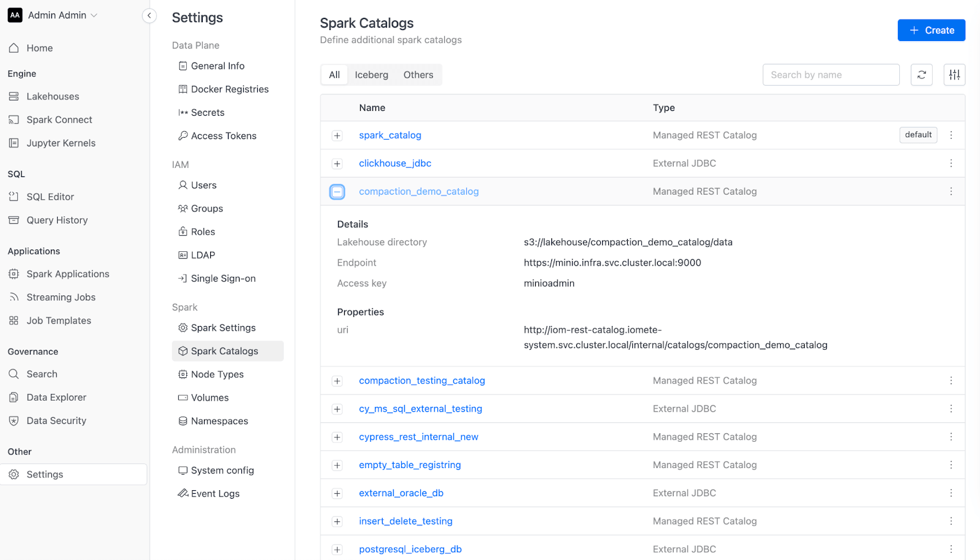Image resolution: width=980 pixels, height=560 pixels.
Task: Expand the spark_catalog row
Action: point(337,135)
